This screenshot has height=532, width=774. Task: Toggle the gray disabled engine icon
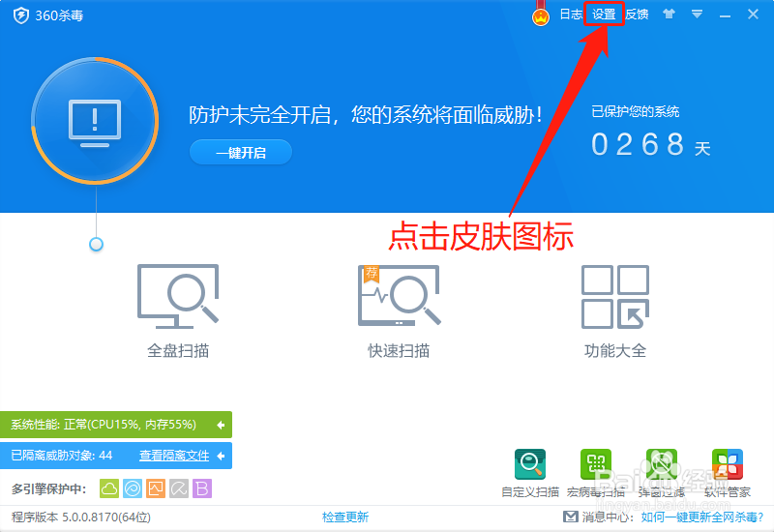[179, 488]
